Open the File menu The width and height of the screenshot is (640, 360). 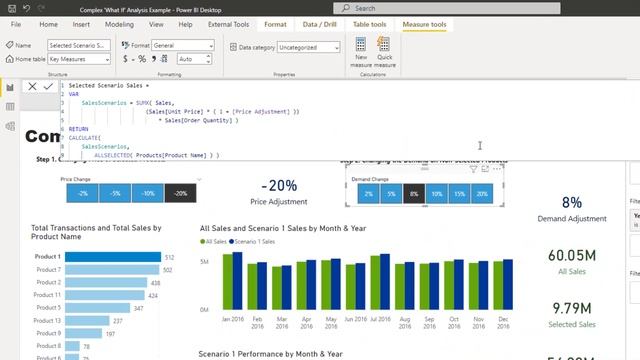tap(16, 24)
